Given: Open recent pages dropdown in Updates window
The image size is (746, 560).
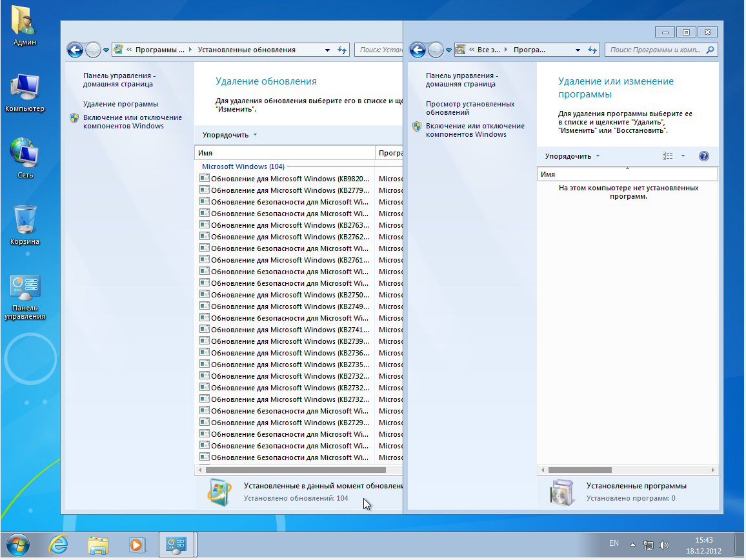Looking at the screenshot, I should pos(106,50).
